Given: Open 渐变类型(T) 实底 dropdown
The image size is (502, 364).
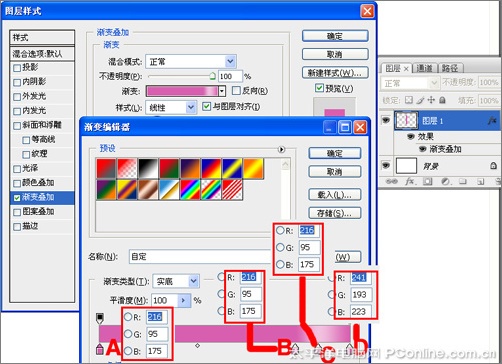Looking at the screenshot, I should click(x=194, y=281).
